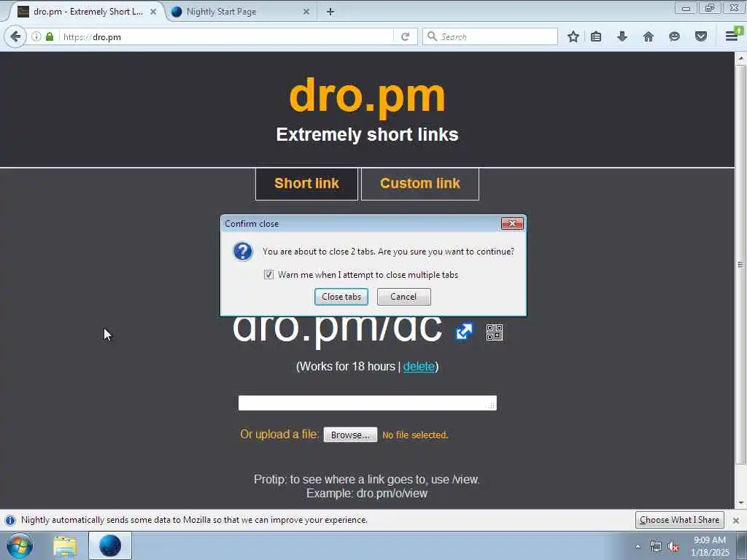747x560 pixels.
Task: Close the dro.pm tab
Action: tap(153, 12)
